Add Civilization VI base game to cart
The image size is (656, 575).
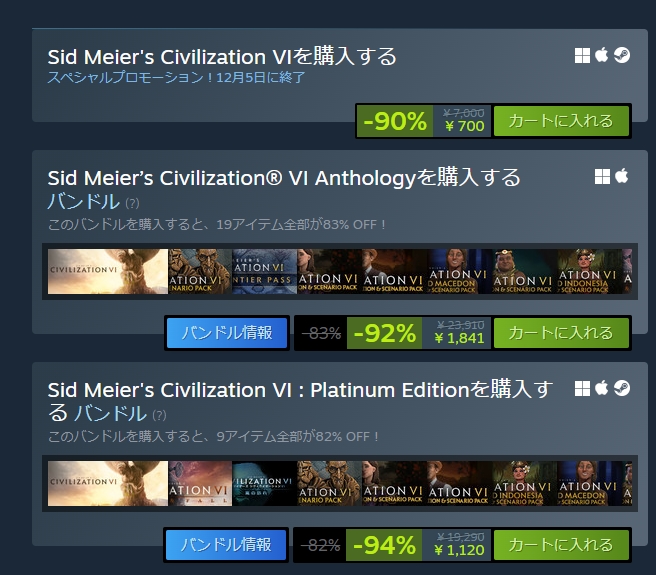(x=560, y=121)
